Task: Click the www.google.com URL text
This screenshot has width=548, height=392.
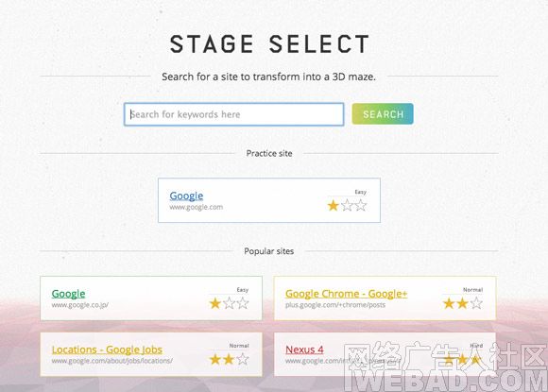Action: [197, 207]
